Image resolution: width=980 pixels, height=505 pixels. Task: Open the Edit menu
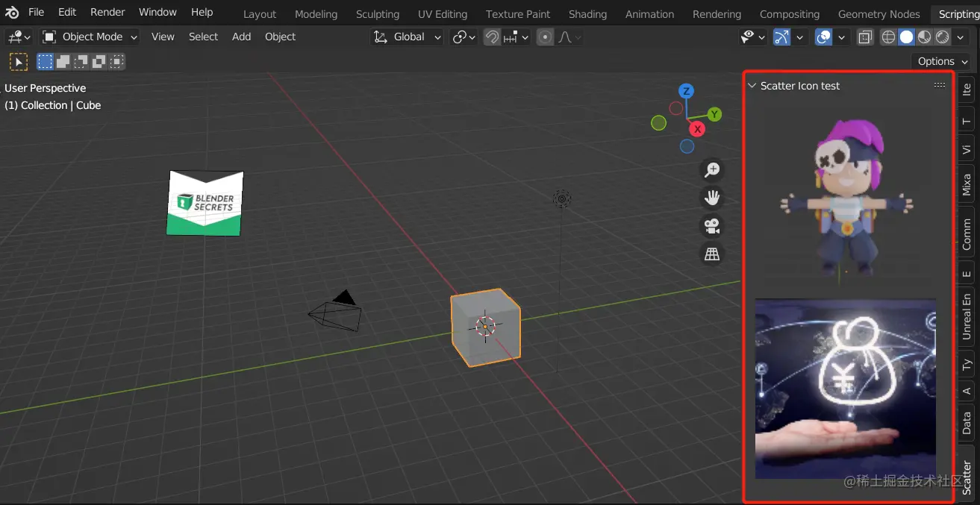tap(67, 12)
